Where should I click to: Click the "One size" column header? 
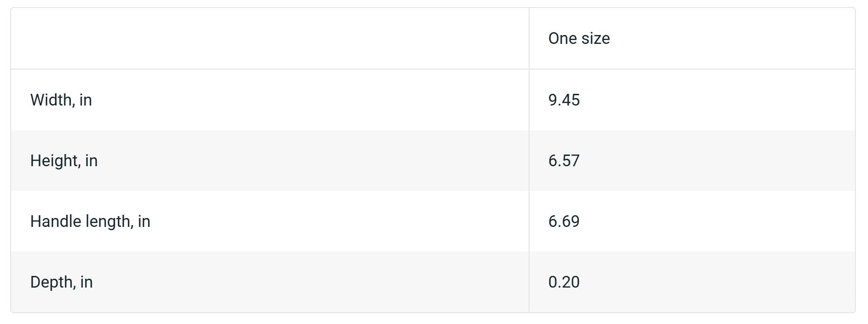579,38
